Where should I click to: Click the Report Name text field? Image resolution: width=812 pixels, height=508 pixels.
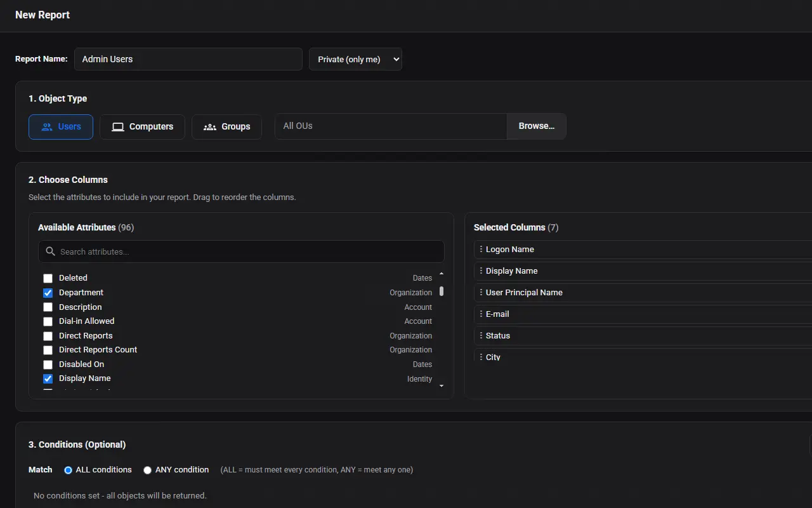click(188, 59)
